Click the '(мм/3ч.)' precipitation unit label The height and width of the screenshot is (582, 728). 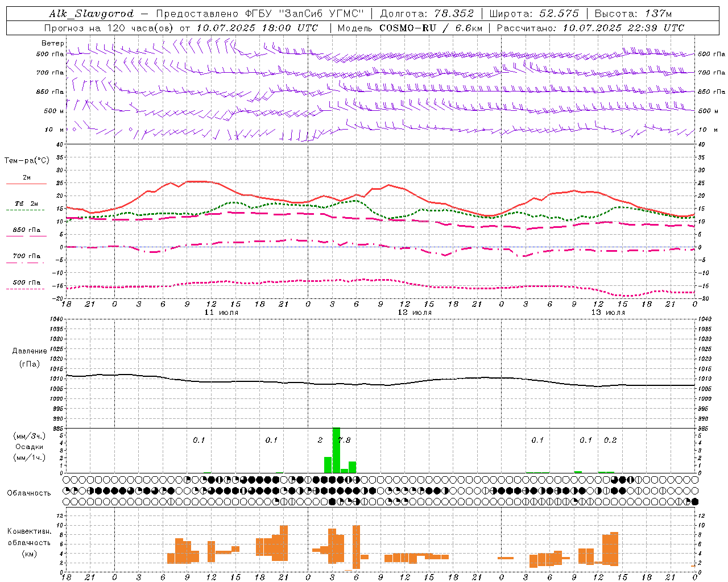click(30, 436)
